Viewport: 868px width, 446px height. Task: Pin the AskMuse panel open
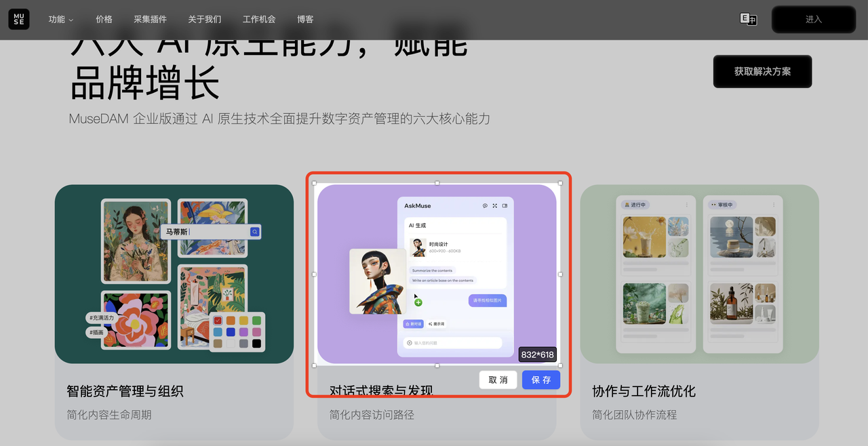[486, 206]
